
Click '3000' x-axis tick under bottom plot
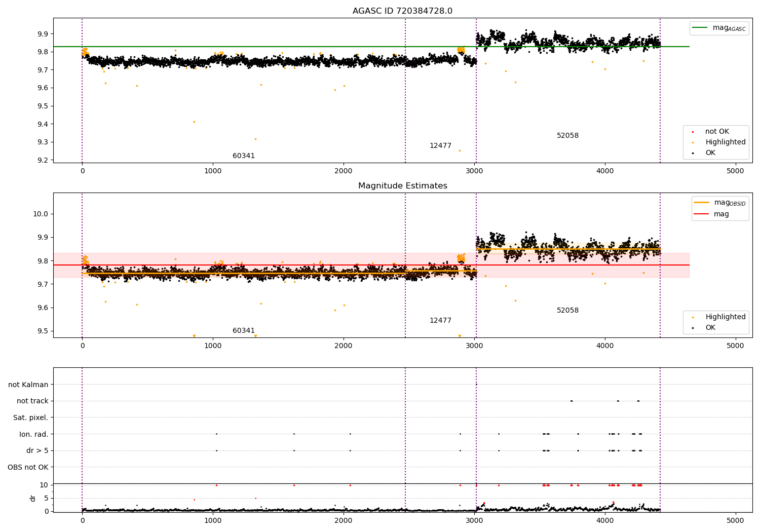click(x=474, y=521)
